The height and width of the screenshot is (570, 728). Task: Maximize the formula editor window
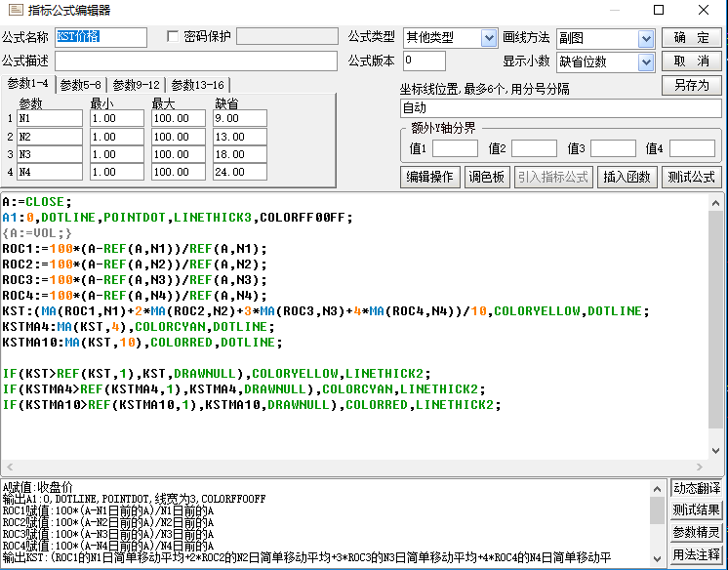tap(659, 10)
